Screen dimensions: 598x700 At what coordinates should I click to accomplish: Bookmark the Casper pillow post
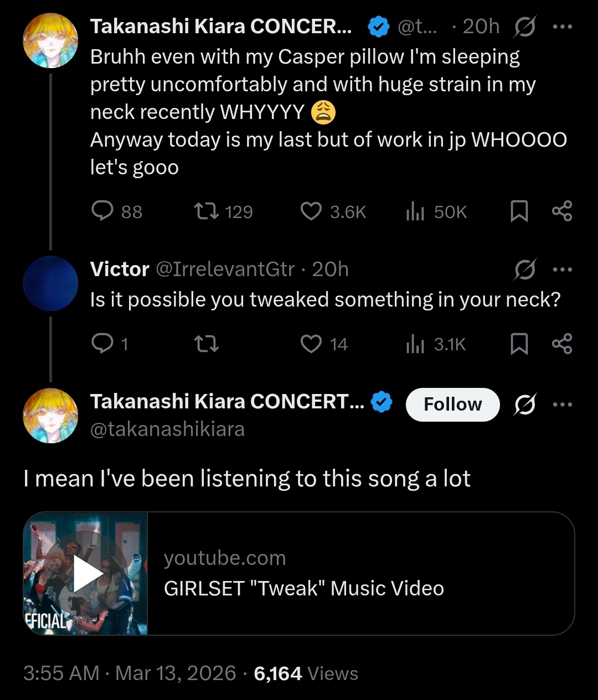[519, 211]
